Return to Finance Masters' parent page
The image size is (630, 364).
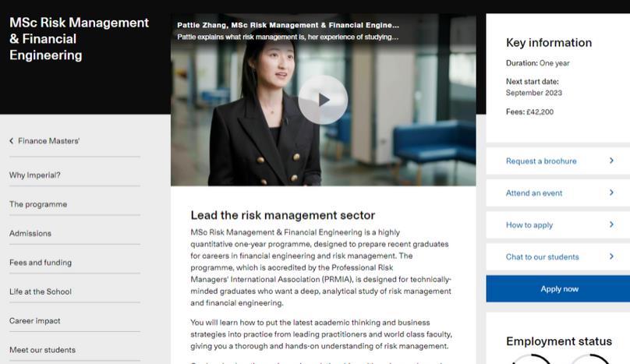pyautogui.click(x=48, y=141)
